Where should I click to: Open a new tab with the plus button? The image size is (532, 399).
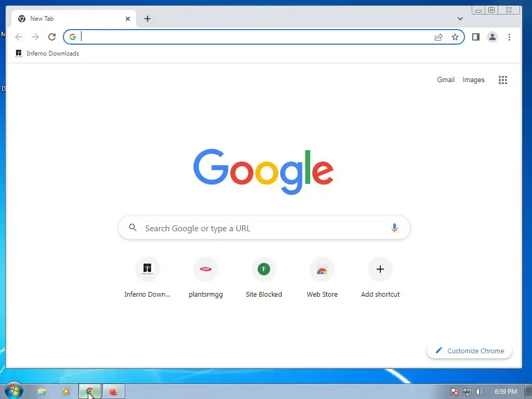tap(147, 19)
